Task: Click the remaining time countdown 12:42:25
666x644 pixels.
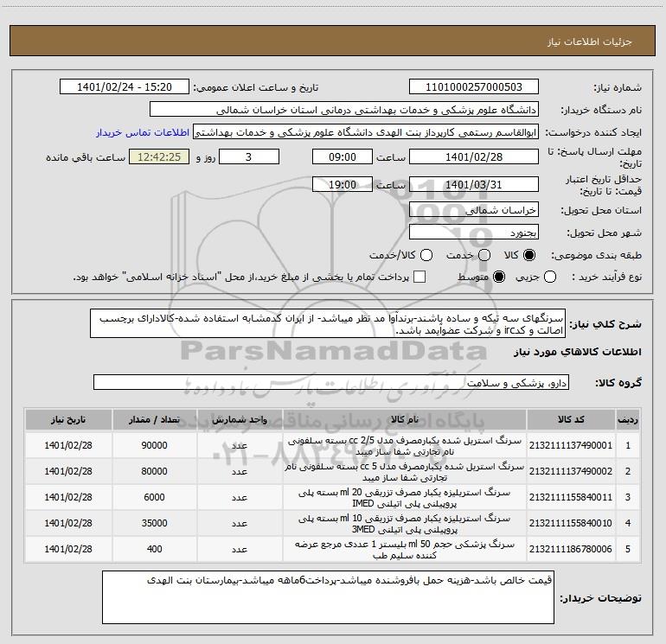Action: (x=159, y=156)
